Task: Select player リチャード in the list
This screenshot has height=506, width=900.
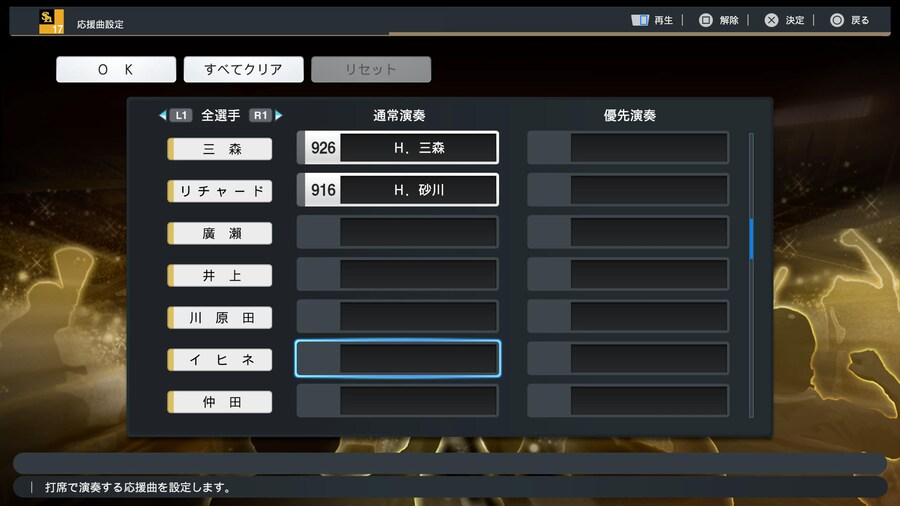Action: (x=220, y=191)
